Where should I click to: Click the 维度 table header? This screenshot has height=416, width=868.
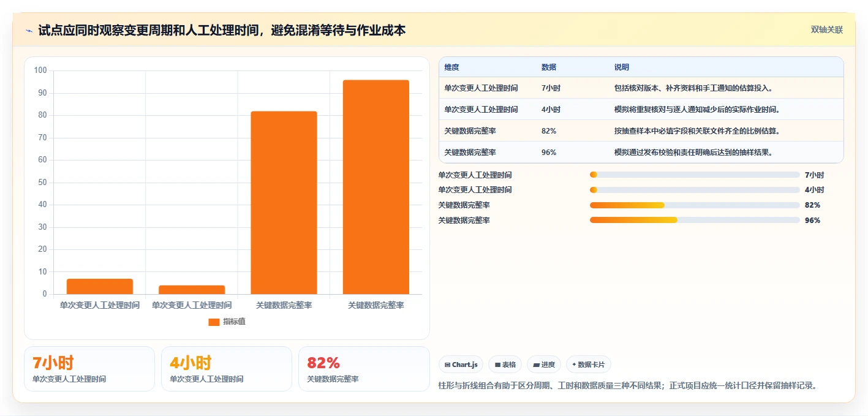(x=452, y=67)
